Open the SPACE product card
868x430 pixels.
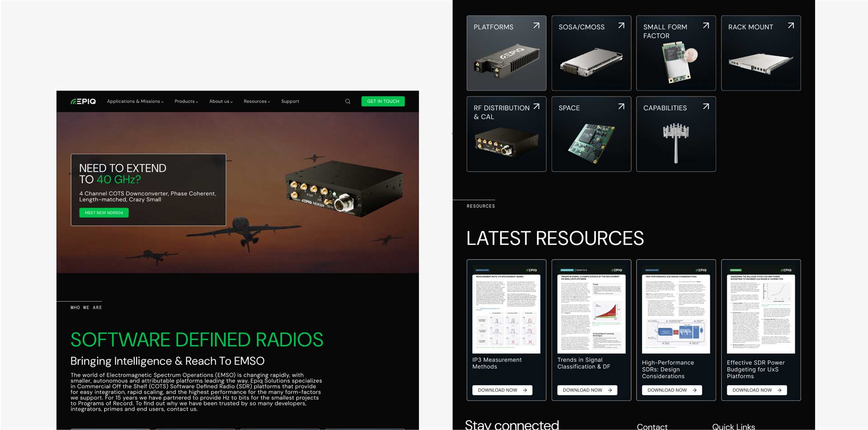(x=591, y=134)
